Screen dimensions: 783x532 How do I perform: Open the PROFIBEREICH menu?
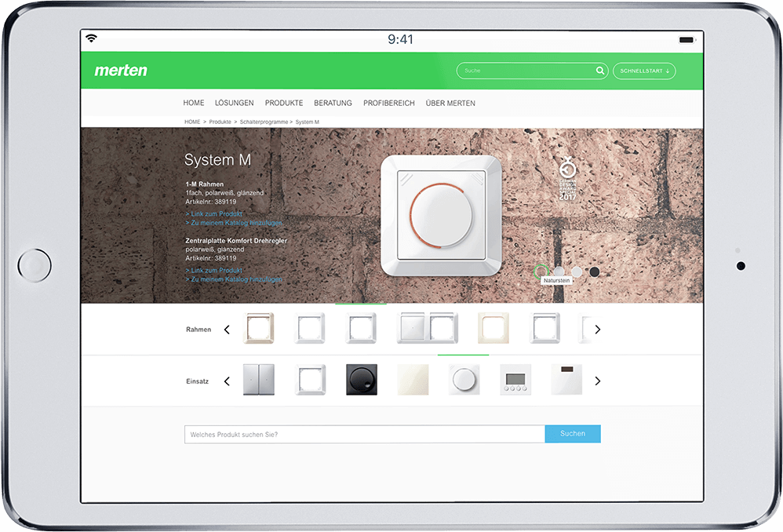pos(388,103)
